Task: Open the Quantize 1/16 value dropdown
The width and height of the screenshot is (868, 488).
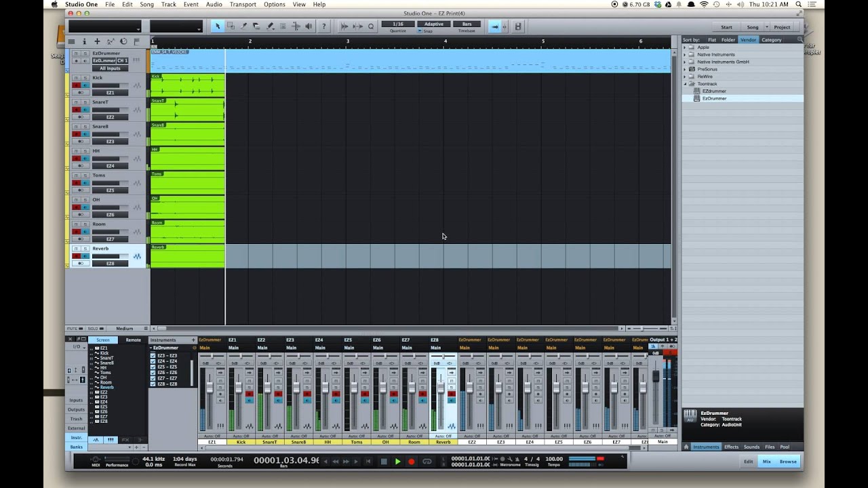Action: (398, 24)
